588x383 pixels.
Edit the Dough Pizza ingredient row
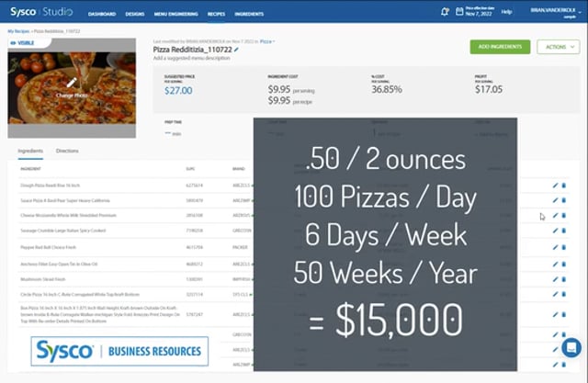[555, 186]
